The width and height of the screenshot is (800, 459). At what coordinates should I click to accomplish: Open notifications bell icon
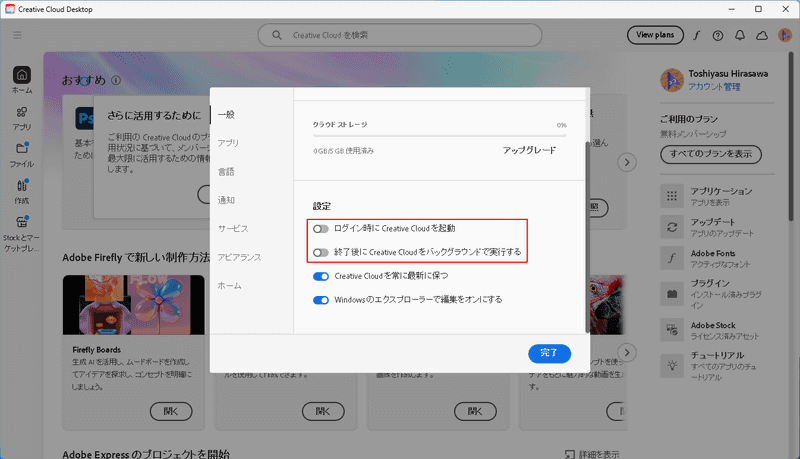[740, 35]
